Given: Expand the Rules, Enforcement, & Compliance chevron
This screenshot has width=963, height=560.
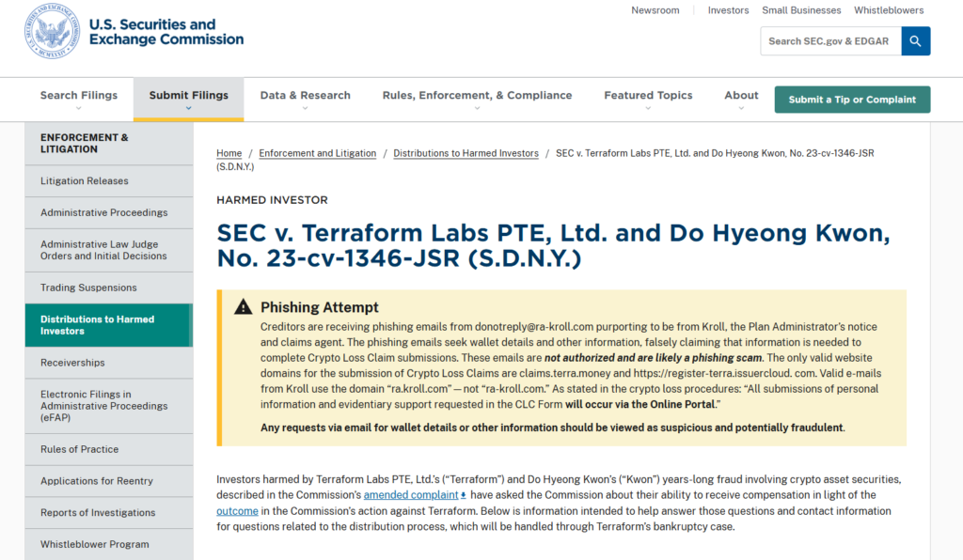Looking at the screenshot, I should 477,109.
